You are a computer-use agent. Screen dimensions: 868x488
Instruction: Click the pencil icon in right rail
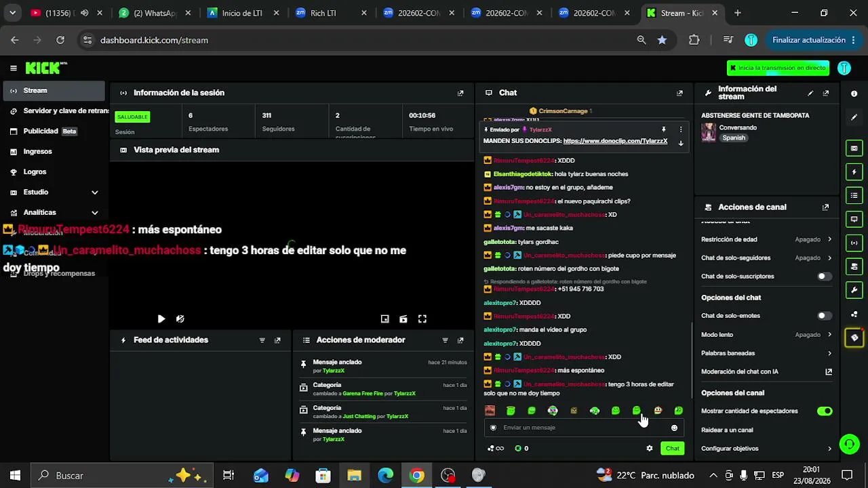coord(854,117)
